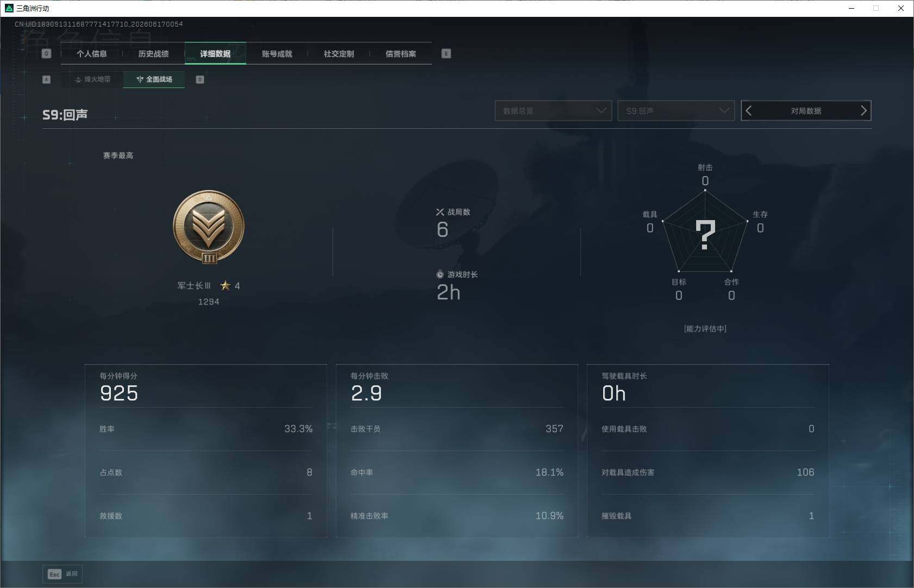
Task: Click the 生存 radar label
Action: pyautogui.click(x=760, y=214)
